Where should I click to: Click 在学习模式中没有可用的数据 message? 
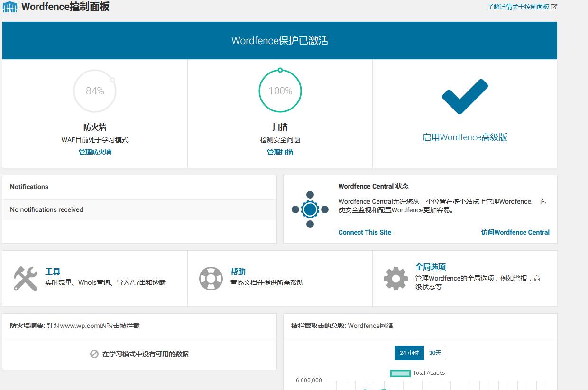(146, 354)
